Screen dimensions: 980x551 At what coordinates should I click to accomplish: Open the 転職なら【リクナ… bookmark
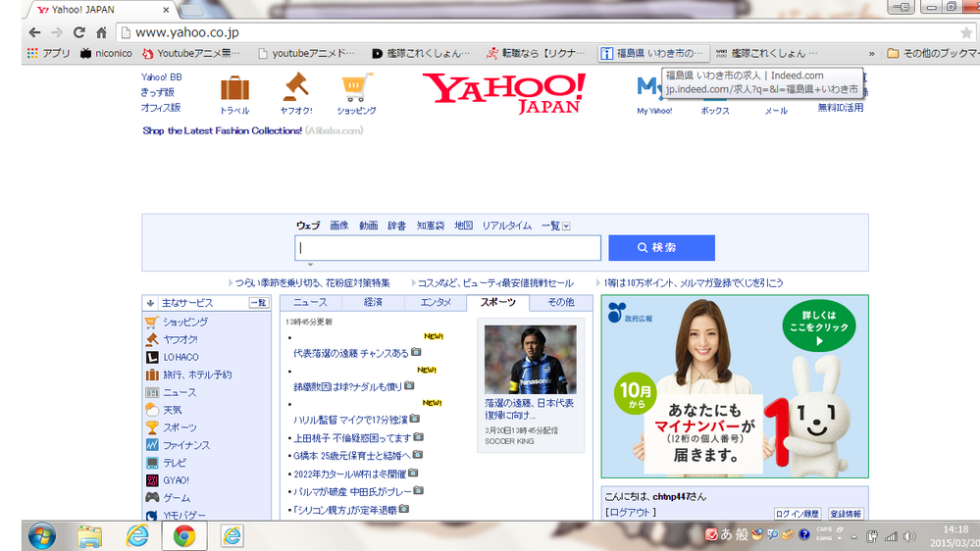click(537, 53)
